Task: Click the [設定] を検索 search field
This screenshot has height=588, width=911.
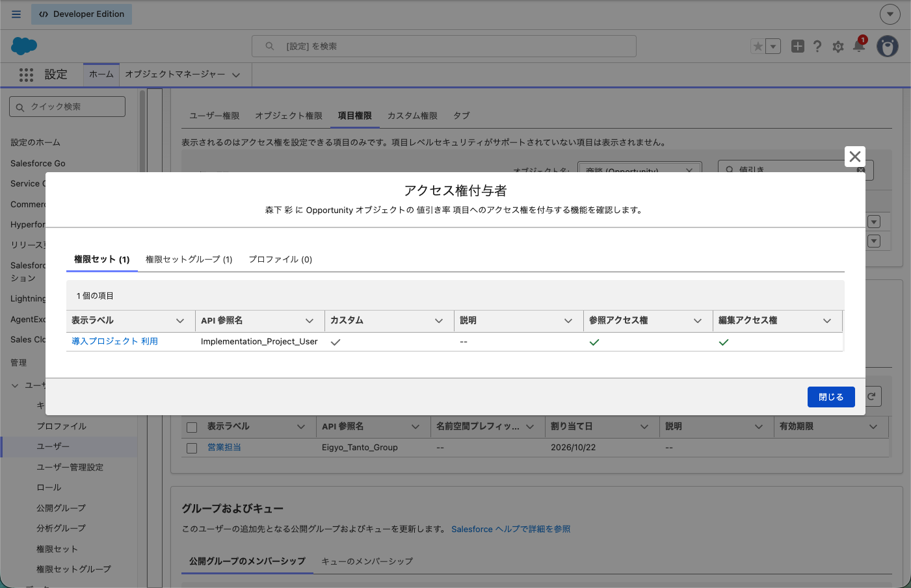Action: (444, 46)
